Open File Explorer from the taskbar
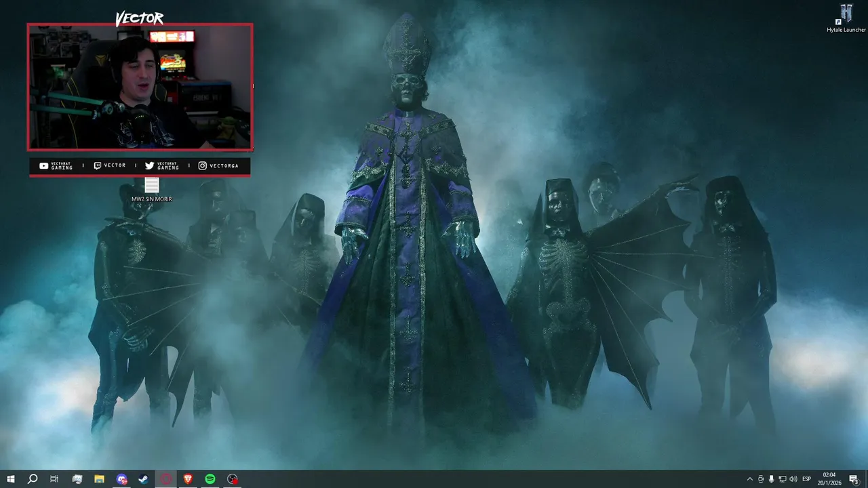Screen dimensions: 868x488 pyautogui.click(x=99, y=479)
